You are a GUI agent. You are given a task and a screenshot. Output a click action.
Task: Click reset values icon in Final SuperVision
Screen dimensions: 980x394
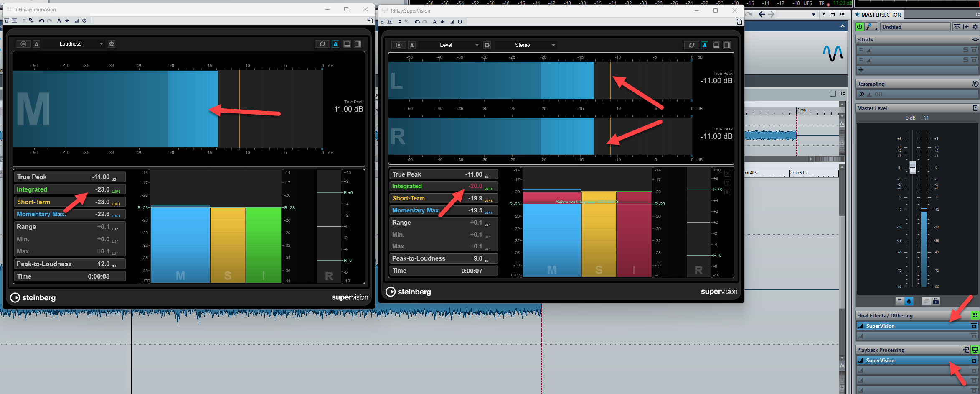click(x=322, y=44)
